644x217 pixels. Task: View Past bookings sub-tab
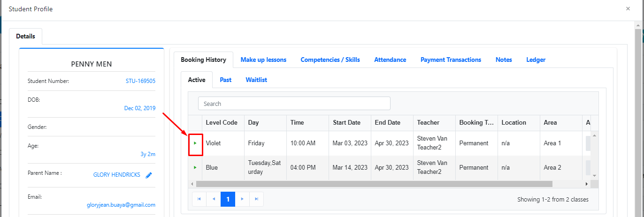tap(225, 80)
